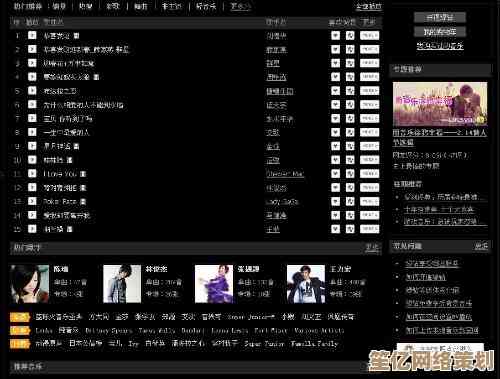500x379 pixels.
Task: Click download button for "Poker Face"
Action: (x=369, y=201)
